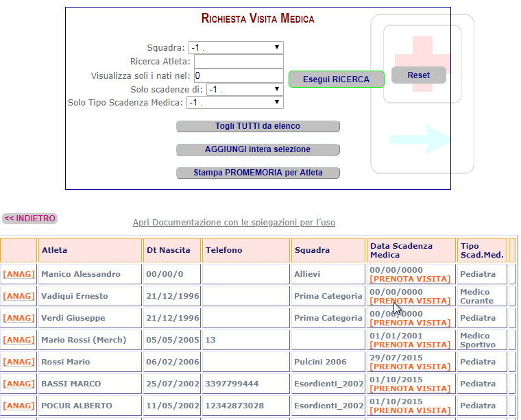The image size is (521, 420).
Task: Click PRENOTA VISITA for BASSI MARCO
Action: 410,388
